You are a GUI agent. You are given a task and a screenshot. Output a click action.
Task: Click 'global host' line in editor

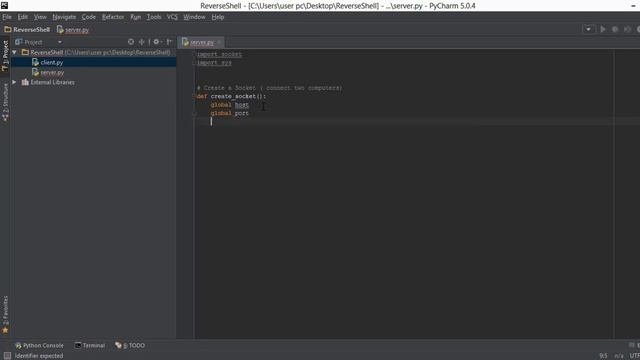[x=229, y=105]
